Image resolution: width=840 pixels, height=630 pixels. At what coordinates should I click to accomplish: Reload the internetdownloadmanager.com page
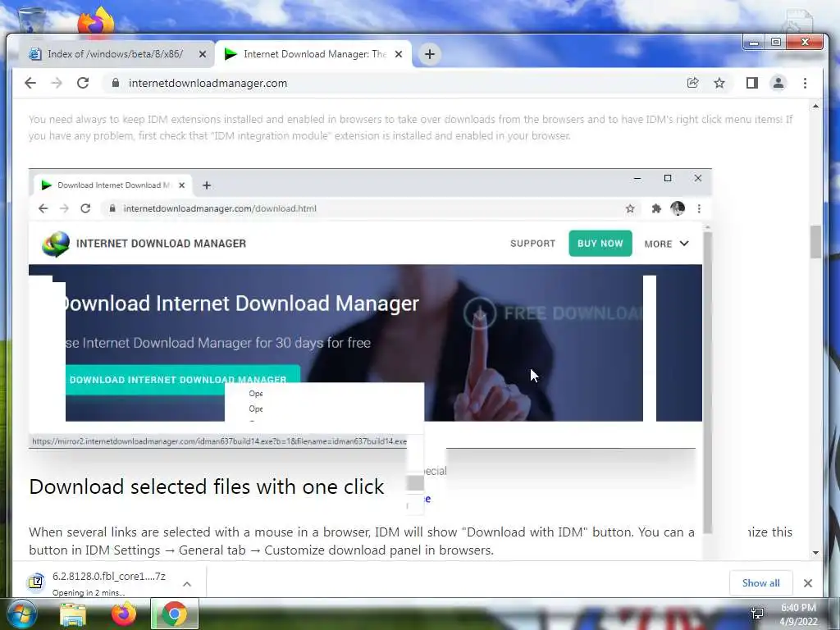tap(83, 83)
